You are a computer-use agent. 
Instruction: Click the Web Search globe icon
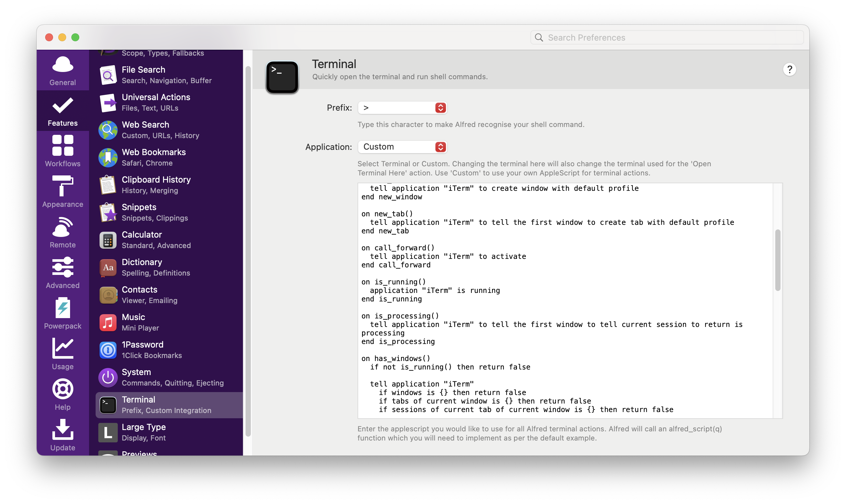click(108, 130)
